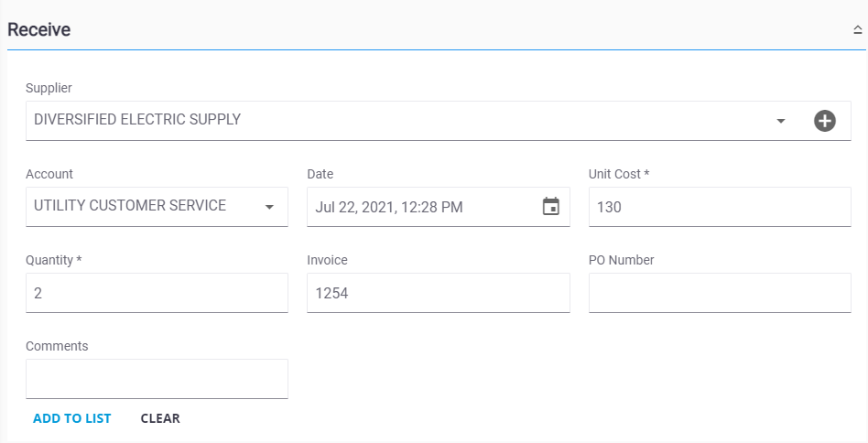Collapse the Receive panel with the top-right arrow
The image size is (868, 443).
pyautogui.click(x=858, y=30)
